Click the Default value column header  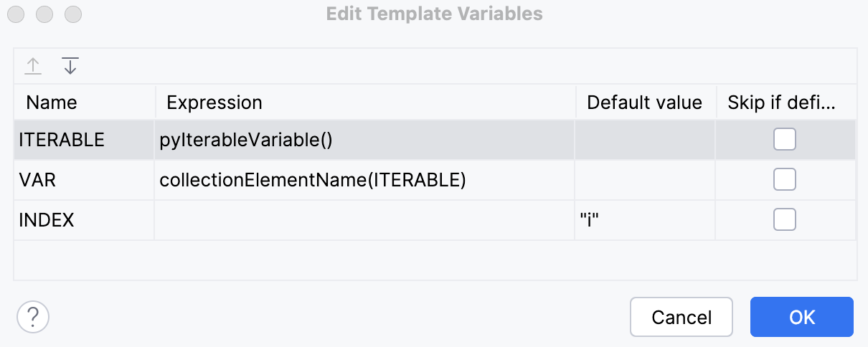coord(644,103)
